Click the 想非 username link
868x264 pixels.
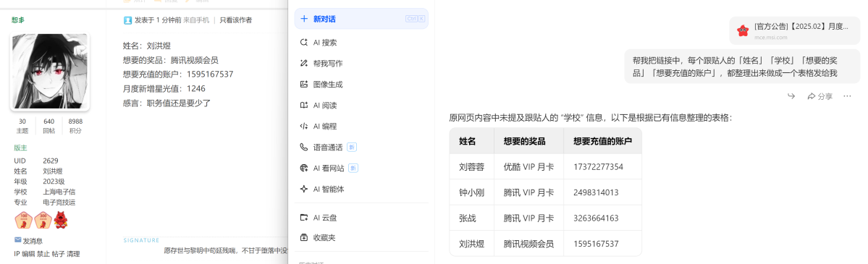pyautogui.click(x=17, y=20)
